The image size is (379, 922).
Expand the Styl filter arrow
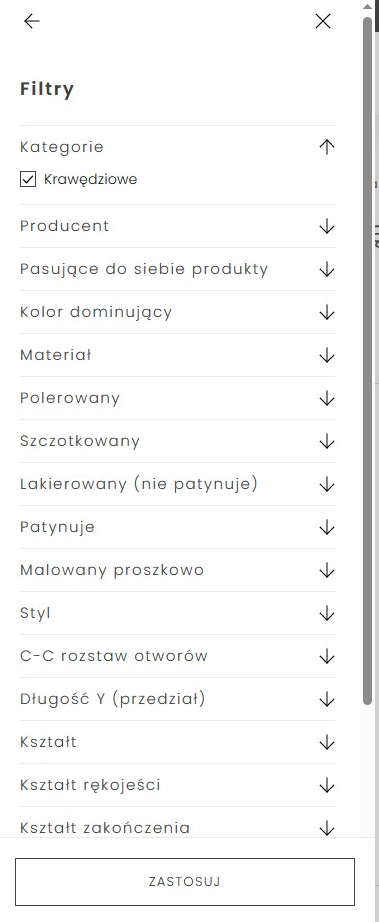327,614
